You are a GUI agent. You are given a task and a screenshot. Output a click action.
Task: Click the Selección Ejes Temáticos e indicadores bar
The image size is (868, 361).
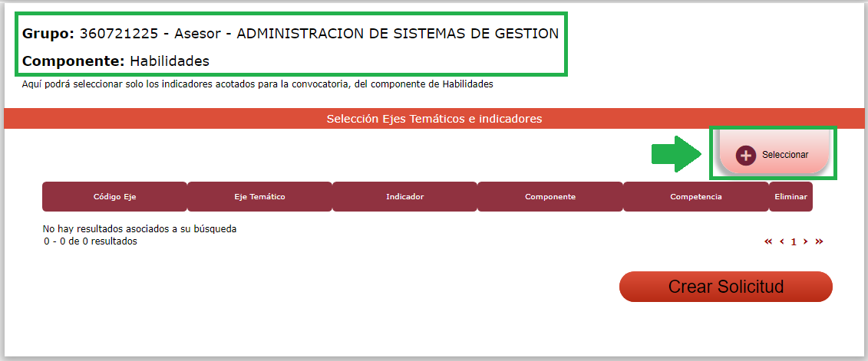434,119
